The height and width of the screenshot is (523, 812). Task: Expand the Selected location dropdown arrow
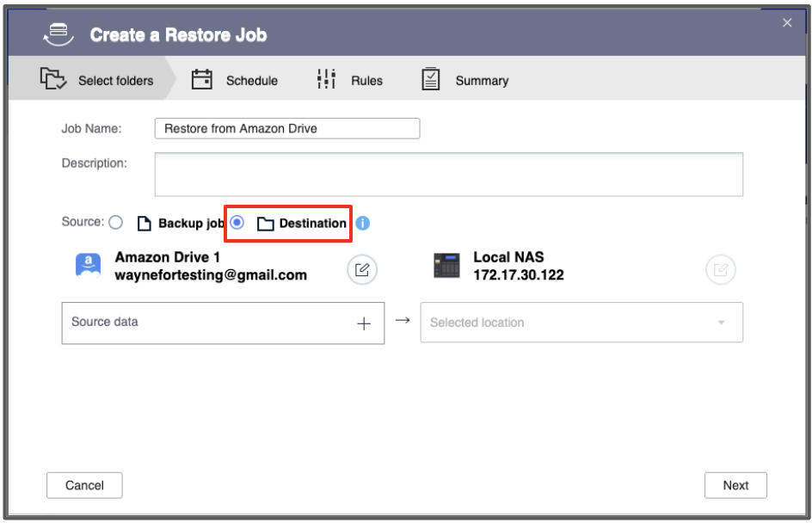pos(721,323)
